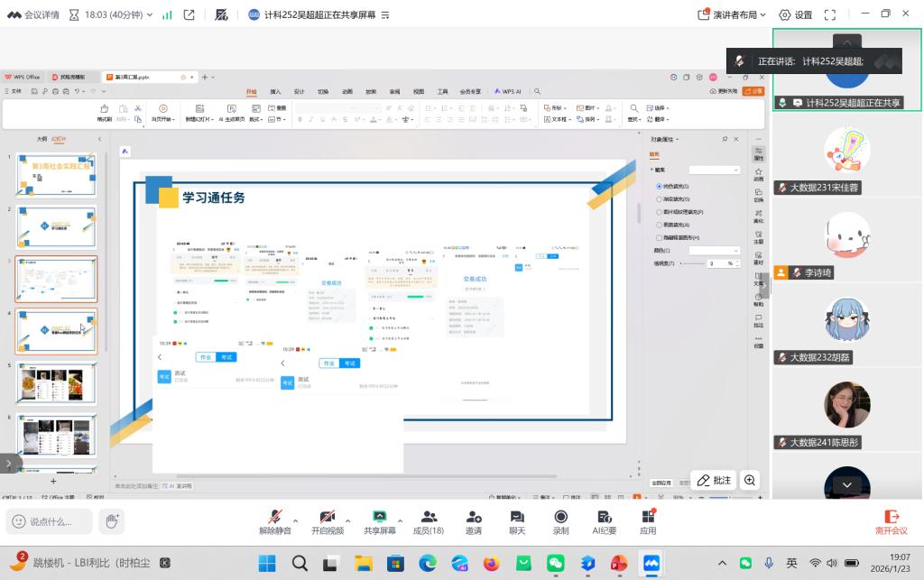
Task: Click the 离开会议 leave meeting button
Action: tap(891, 521)
